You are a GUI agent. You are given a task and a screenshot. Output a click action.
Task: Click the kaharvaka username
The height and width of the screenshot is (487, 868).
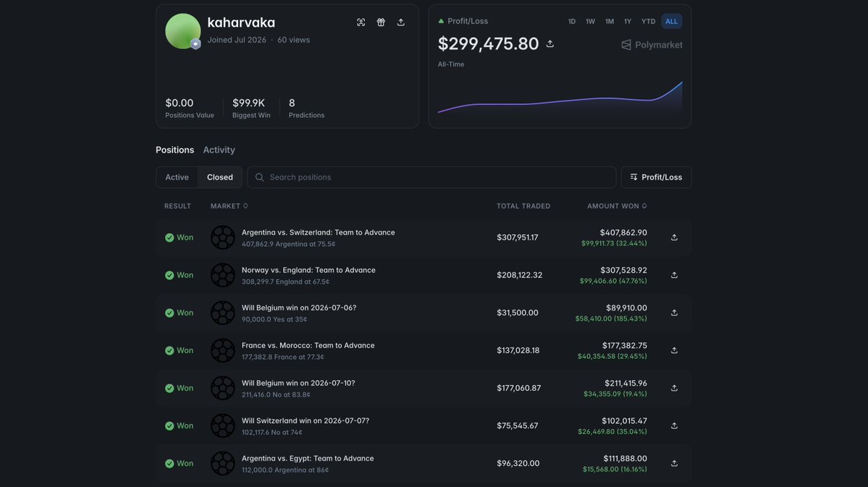click(x=241, y=22)
